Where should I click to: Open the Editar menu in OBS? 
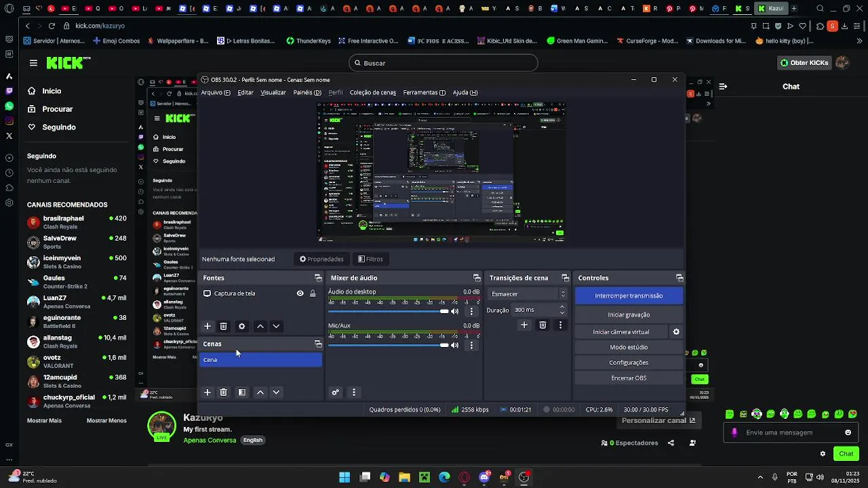pyautogui.click(x=245, y=92)
